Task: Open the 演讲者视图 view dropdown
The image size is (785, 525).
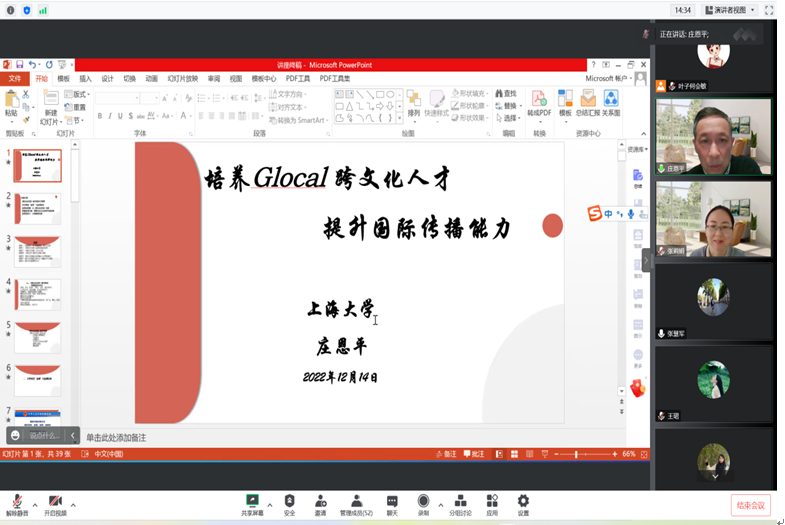Action: (x=735, y=10)
